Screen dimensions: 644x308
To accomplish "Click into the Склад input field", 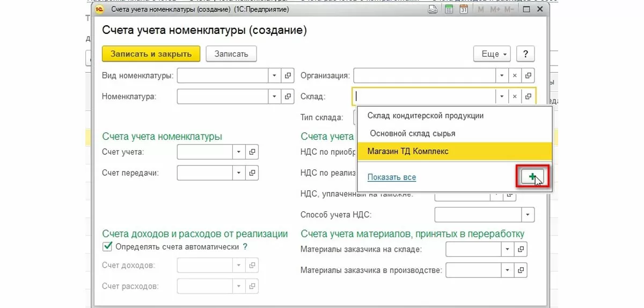I will 424,97.
